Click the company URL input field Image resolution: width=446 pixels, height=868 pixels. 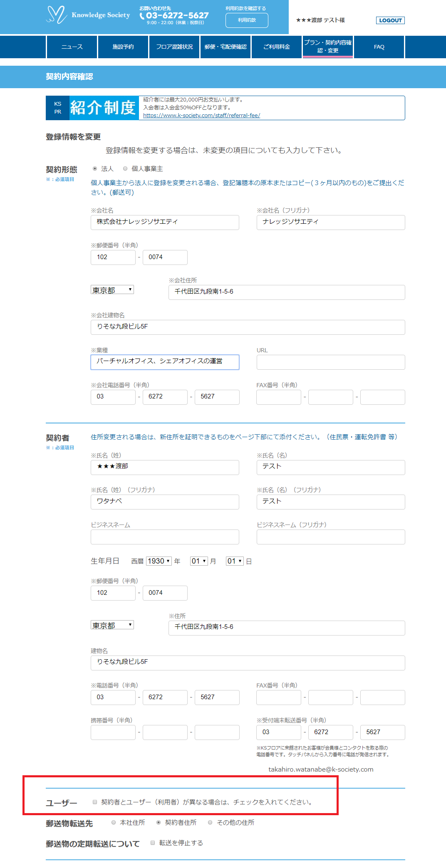point(331,362)
